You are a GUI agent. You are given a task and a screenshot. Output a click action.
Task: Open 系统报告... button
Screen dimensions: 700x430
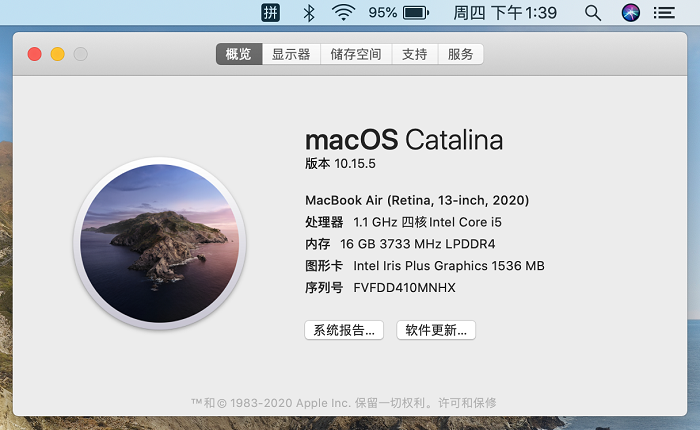point(344,330)
